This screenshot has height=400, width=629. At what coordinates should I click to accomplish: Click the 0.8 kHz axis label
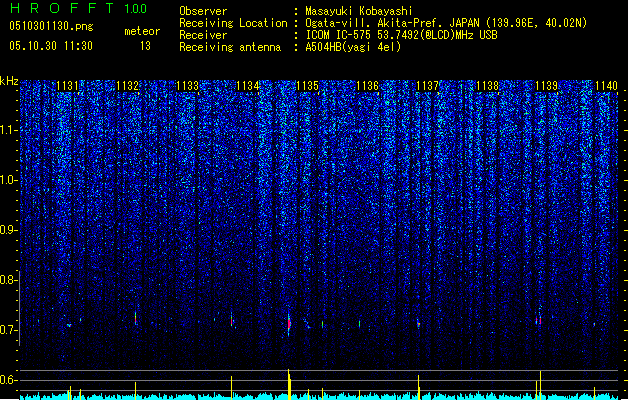[x=8, y=280]
